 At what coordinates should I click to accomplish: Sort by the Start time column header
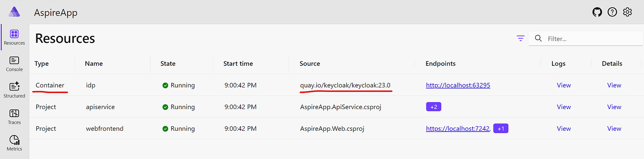238,64
